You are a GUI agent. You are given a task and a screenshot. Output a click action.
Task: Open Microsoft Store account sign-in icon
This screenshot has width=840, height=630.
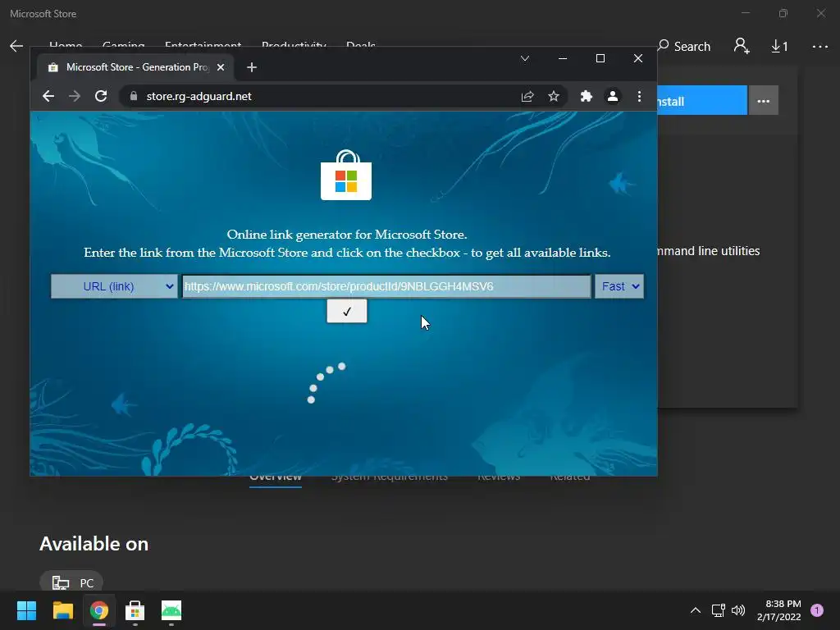tap(742, 46)
